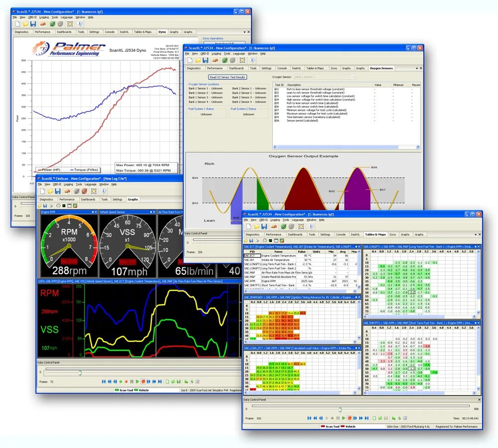The height and width of the screenshot is (448, 498).
Task: Click the gauge icon in ElmScan Graphs sub-toolbar
Action: 58,206
